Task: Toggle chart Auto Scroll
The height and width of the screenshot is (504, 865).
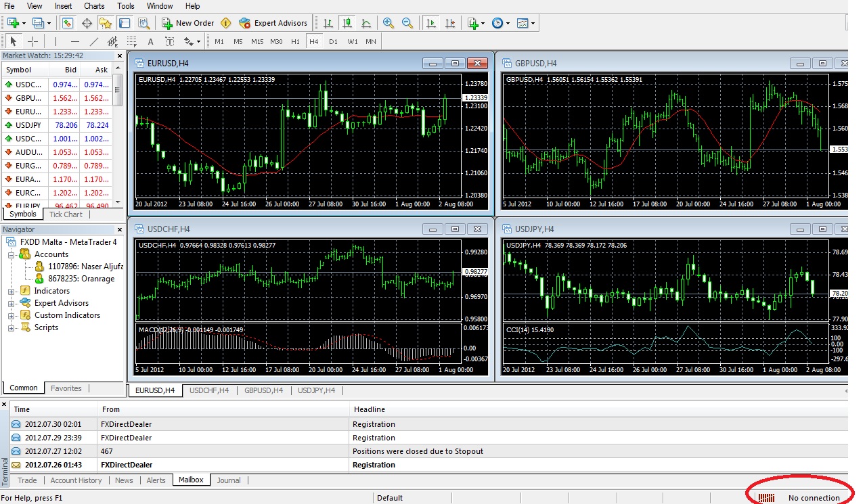Action: click(430, 23)
